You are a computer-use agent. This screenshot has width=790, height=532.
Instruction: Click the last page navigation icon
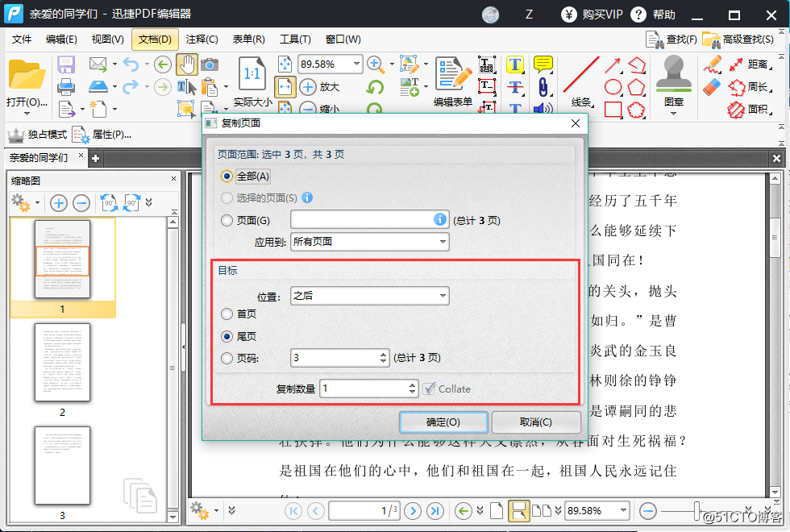(434, 511)
